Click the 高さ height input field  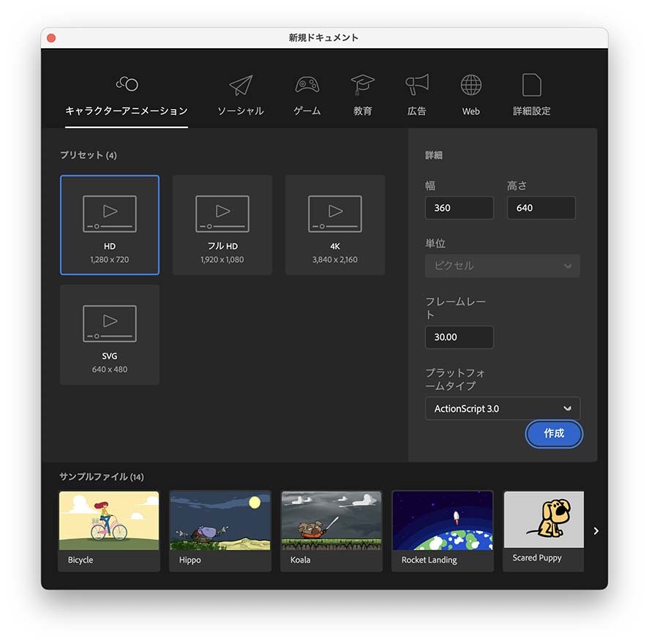pyautogui.click(x=541, y=208)
